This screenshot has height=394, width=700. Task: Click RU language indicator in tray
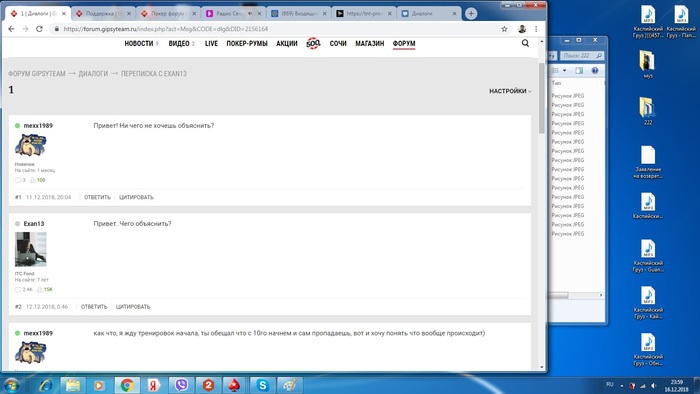610,384
